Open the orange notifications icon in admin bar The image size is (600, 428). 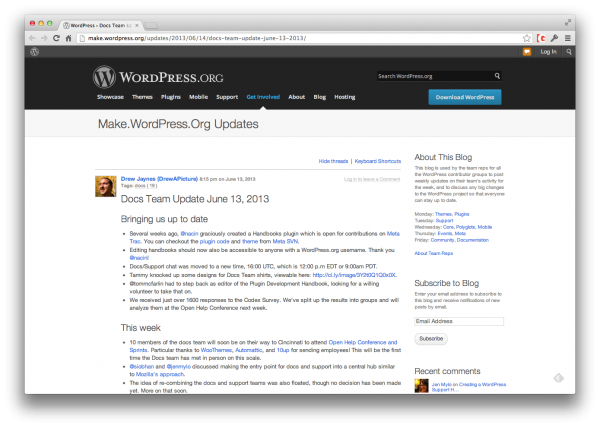click(x=527, y=52)
